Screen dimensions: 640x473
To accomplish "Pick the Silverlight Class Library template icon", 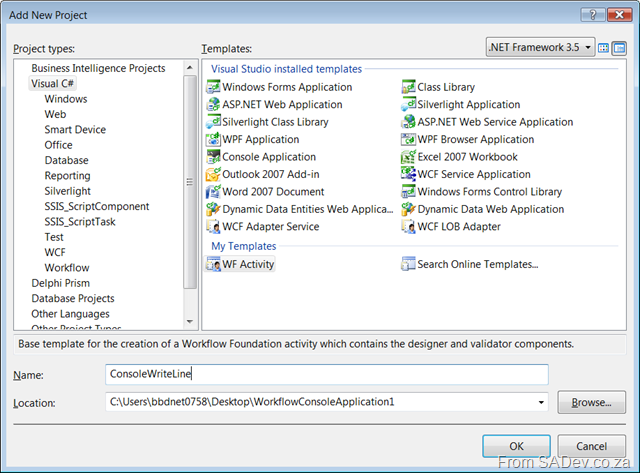I will coord(213,122).
